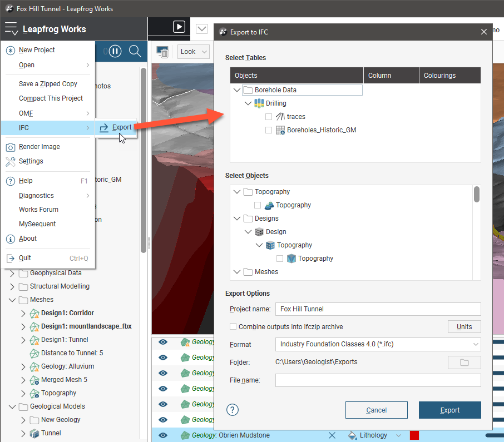Click the Export button in the dialog
The width and height of the screenshot is (504, 442).
[449, 410]
